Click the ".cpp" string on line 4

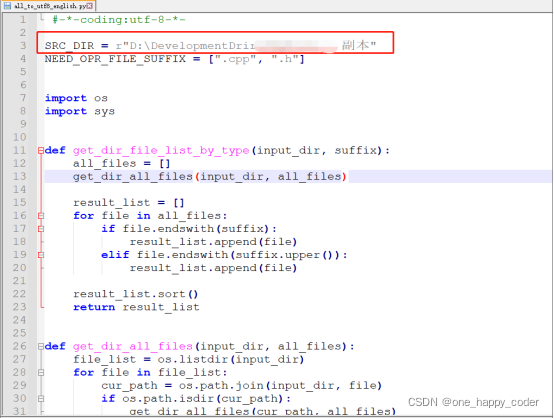pyautogui.click(x=236, y=59)
